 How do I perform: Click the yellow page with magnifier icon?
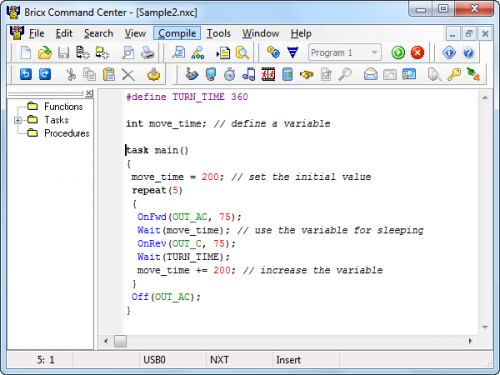[242, 53]
